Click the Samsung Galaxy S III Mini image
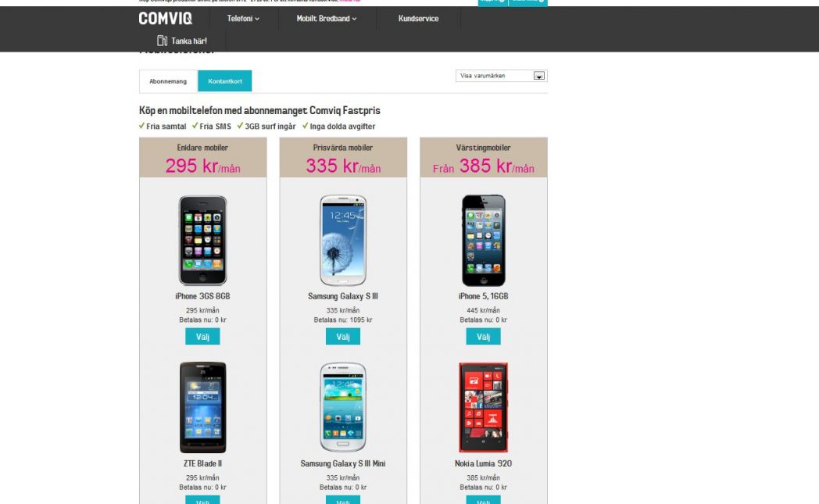819x504 pixels. pos(342,407)
